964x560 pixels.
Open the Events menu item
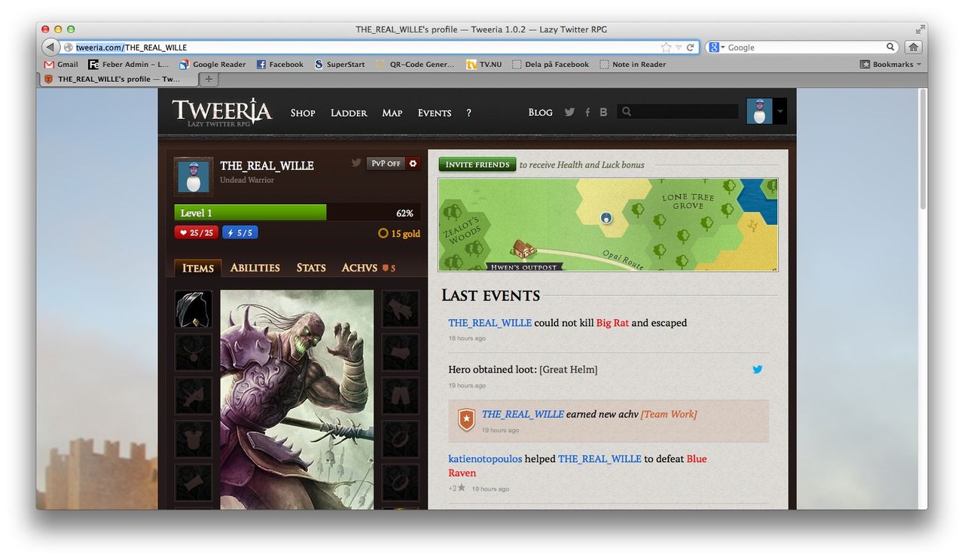click(x=435, y=113)
